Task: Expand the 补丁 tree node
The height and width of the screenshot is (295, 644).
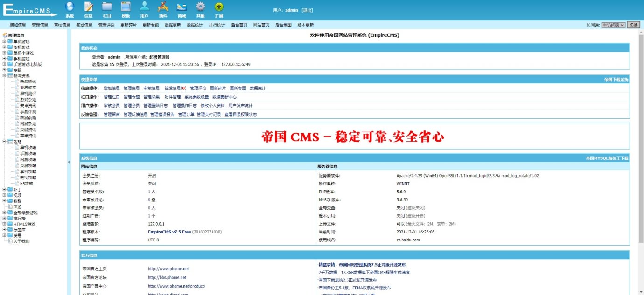Action: (x=4, y=190)
